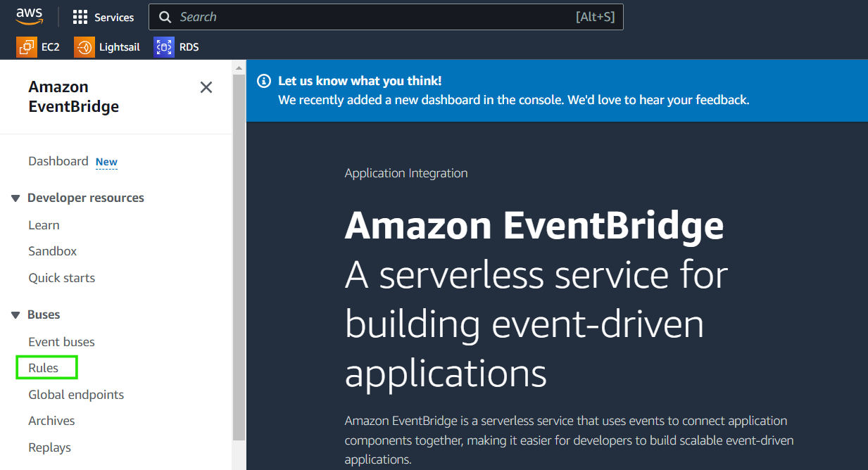Focus the top Search field
This screenshot has width=868, height=470.
click(386, 17)
